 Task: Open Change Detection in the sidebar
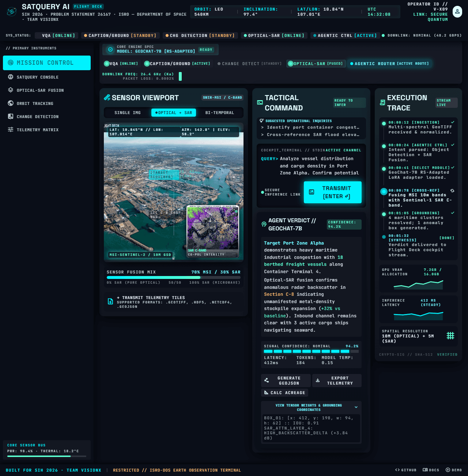coord(47,117)
